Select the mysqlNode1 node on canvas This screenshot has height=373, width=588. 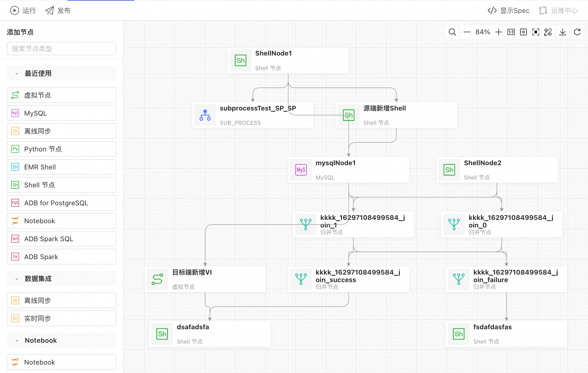(348, 170)
